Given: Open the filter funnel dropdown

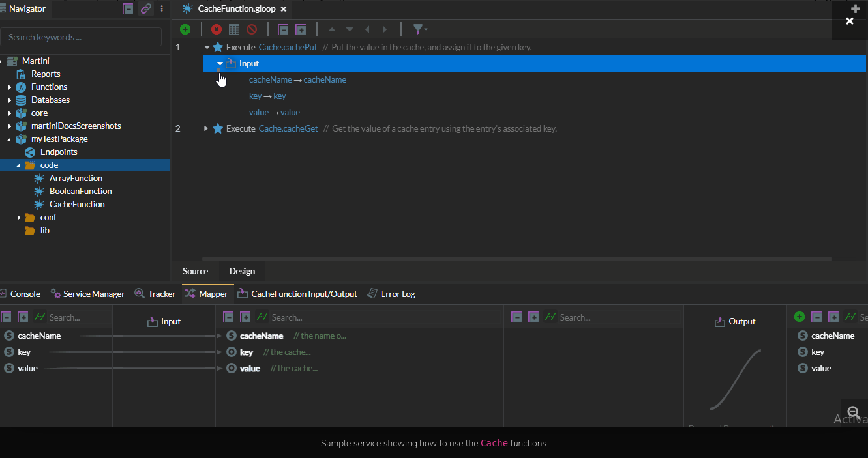Looking at the screenshot, I should pyautogui.click(x=419, y=29).
